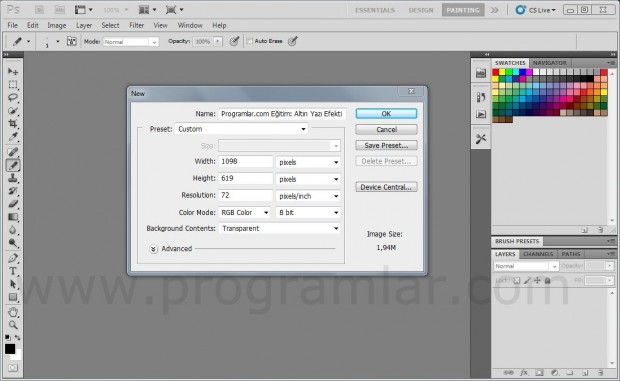Select the History Brush tool
The height and width of the screenshot is (381, 620).
click(13, 191)
